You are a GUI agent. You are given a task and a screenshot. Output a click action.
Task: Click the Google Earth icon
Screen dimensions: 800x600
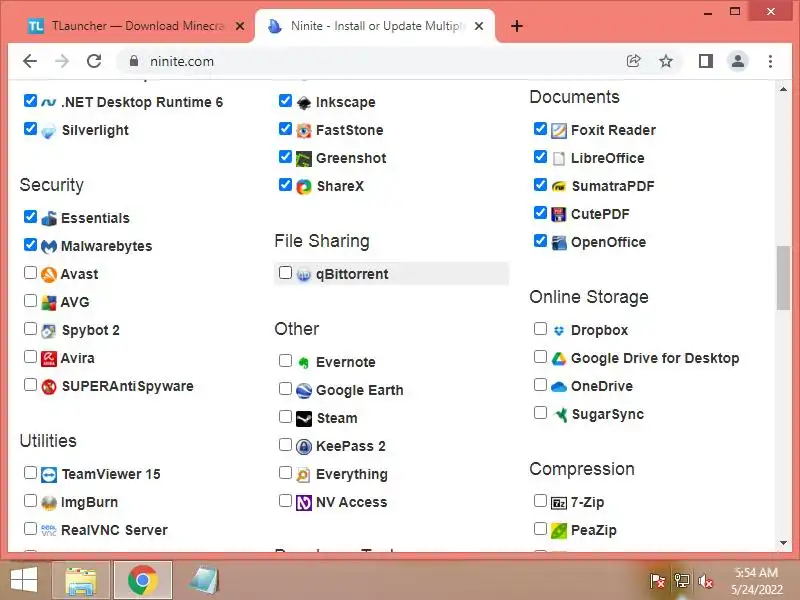(x=304, y=390)
